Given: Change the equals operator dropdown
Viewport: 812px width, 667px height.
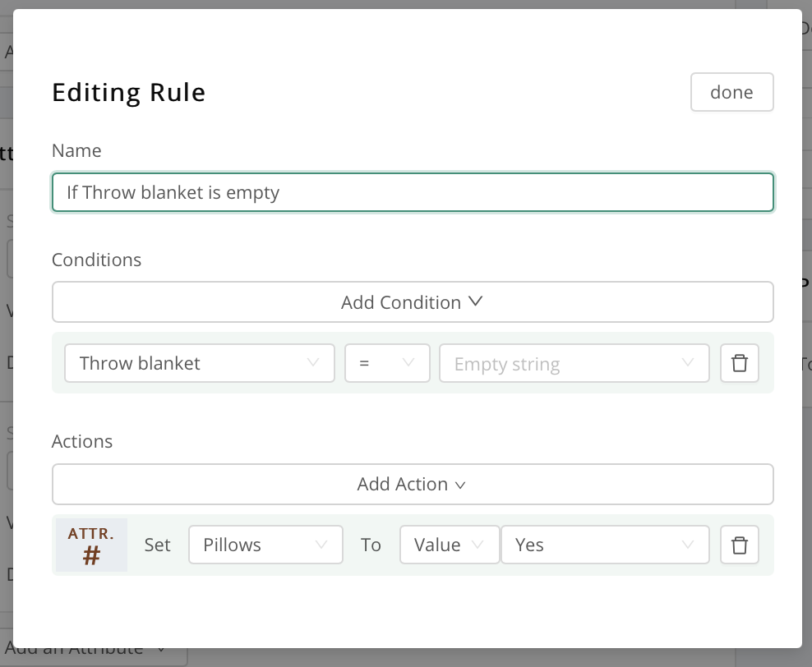Looking at the screenshot, I should point(387,363).
